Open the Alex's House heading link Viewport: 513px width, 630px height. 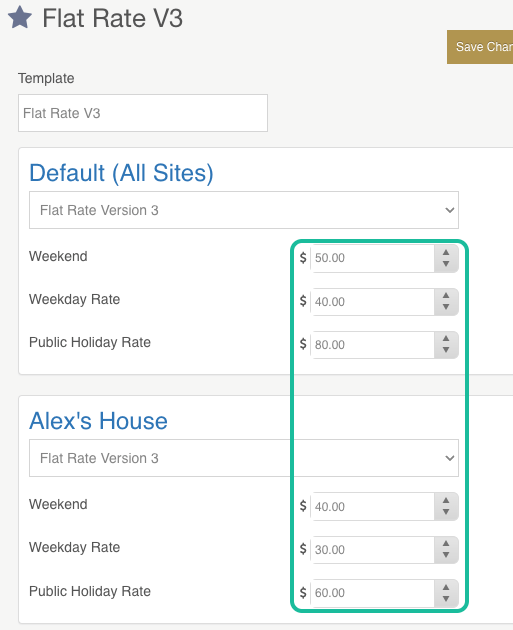(98, 421)
